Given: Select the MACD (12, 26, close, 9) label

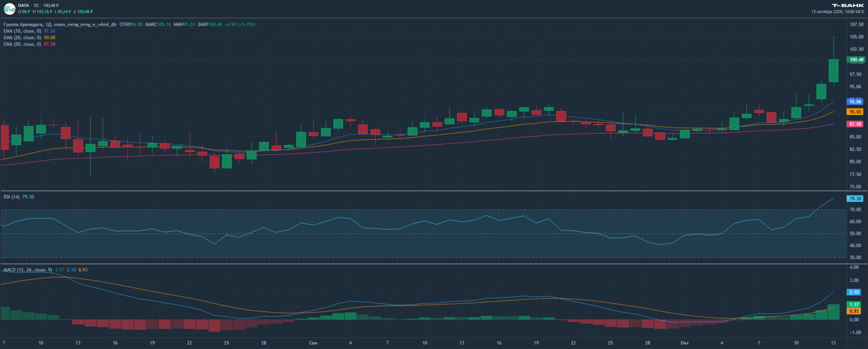Looking at the screenshot, I should coord(28,270).
